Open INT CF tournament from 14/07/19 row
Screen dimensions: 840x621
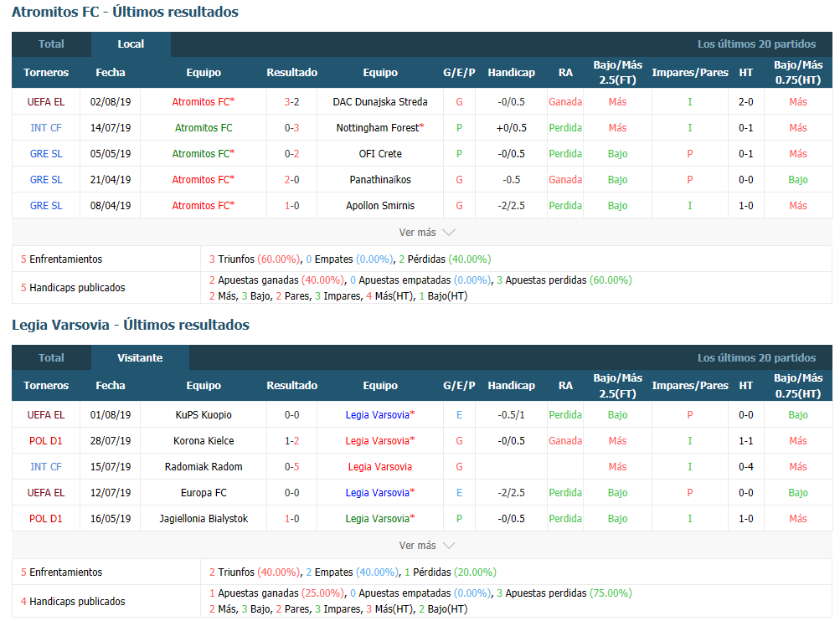46,128
